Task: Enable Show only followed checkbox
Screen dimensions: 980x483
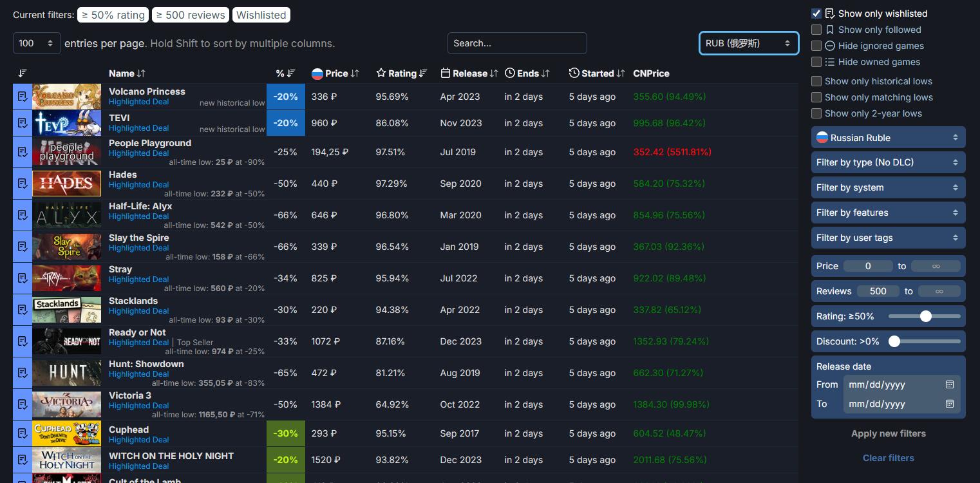Action: pyautogui.click(x=816, y=30)
